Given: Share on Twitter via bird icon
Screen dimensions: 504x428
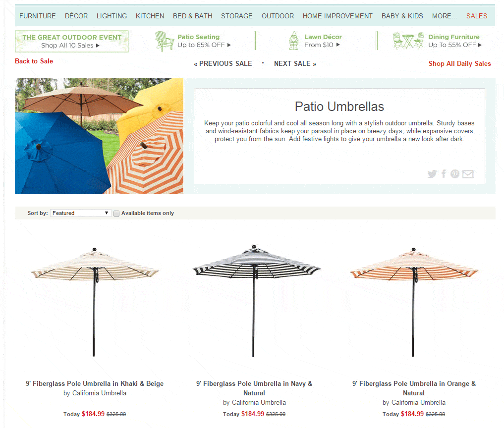Looking at the screenshot, I should point(432,174).
